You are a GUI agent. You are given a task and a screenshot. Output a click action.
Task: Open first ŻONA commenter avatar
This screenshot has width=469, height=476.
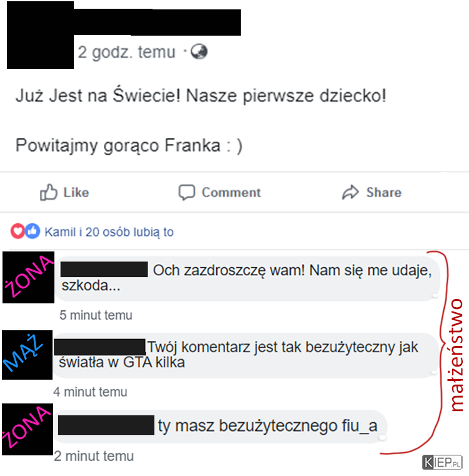[29, 277]
